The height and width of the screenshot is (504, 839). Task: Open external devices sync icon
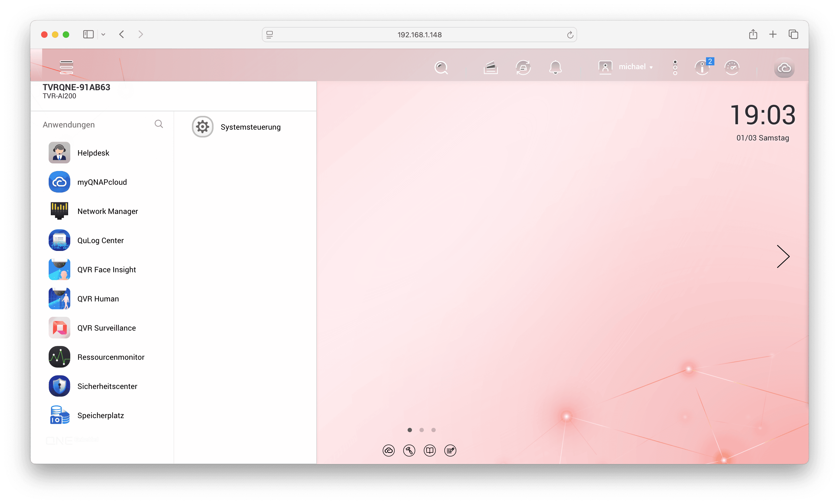pos(523,68)
